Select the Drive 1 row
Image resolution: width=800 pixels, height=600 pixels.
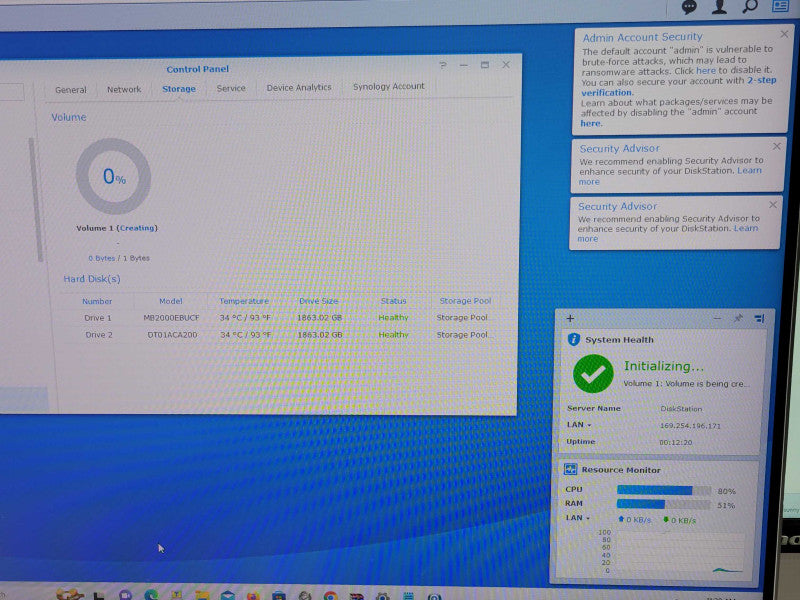(x=281, y=317)
